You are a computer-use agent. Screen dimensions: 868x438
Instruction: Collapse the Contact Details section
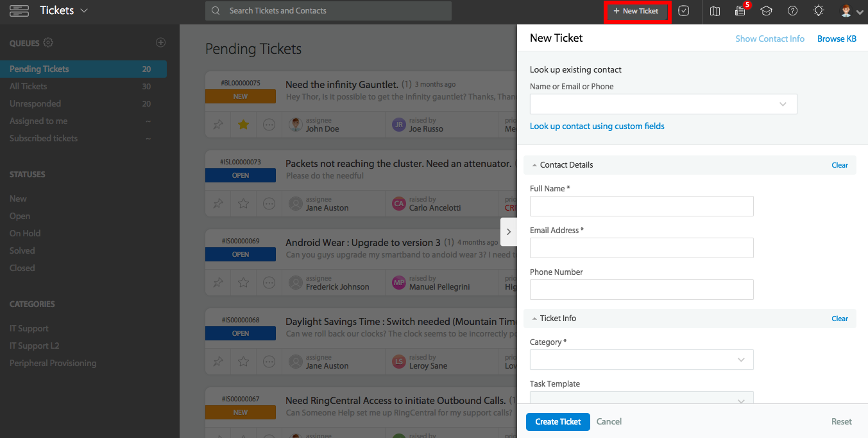click(535, 165)
